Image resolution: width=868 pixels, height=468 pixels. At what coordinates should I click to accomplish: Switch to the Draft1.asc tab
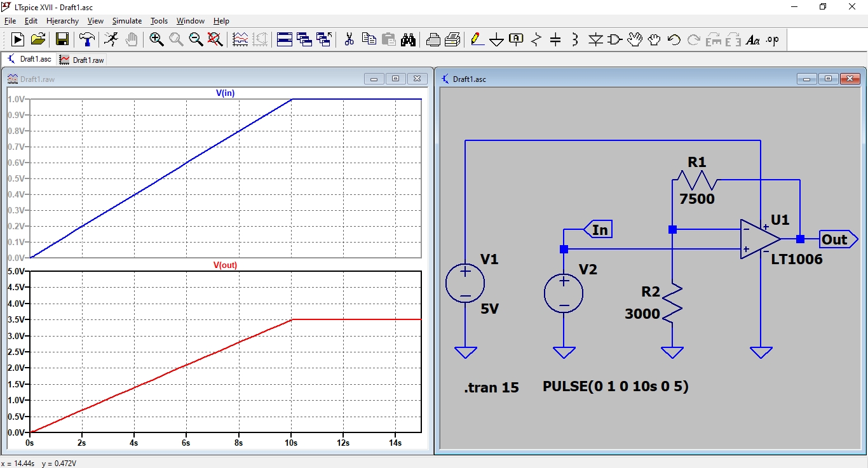click(29, 59)
